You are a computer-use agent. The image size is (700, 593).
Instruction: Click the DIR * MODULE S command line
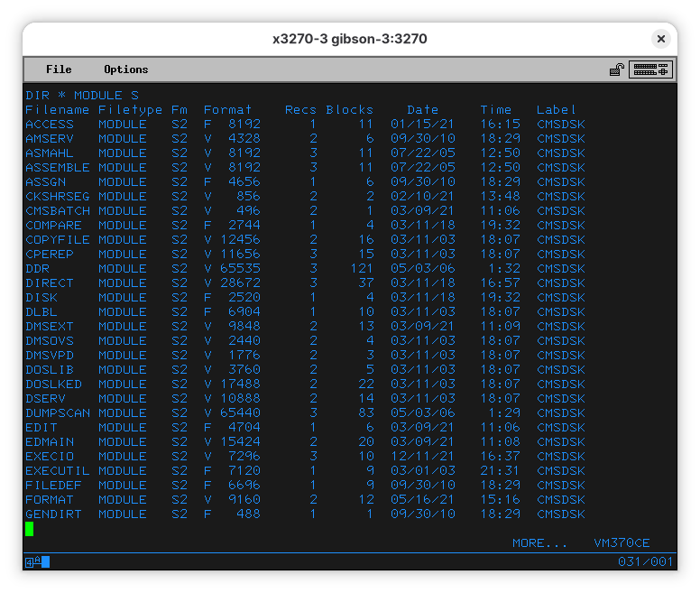tap(82, 96)
